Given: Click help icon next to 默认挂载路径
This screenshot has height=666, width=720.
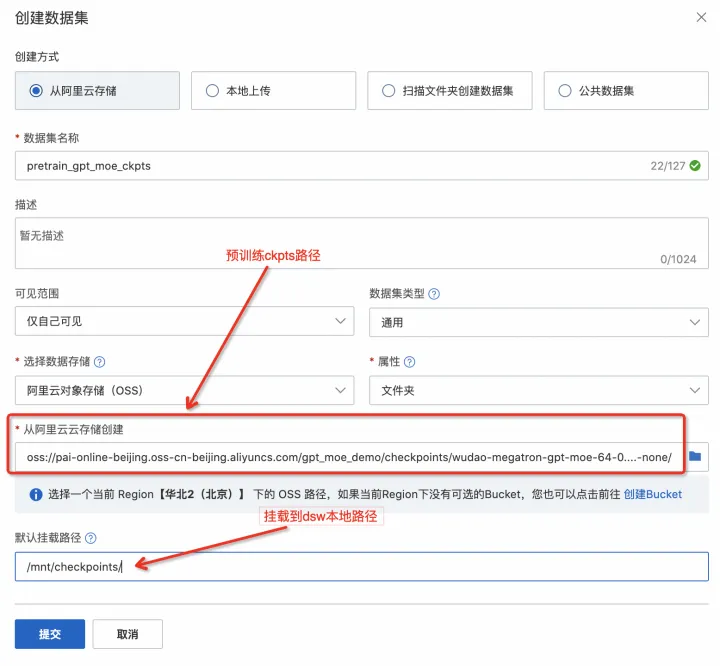Looking at the screenshot, I should pos(91,538).
